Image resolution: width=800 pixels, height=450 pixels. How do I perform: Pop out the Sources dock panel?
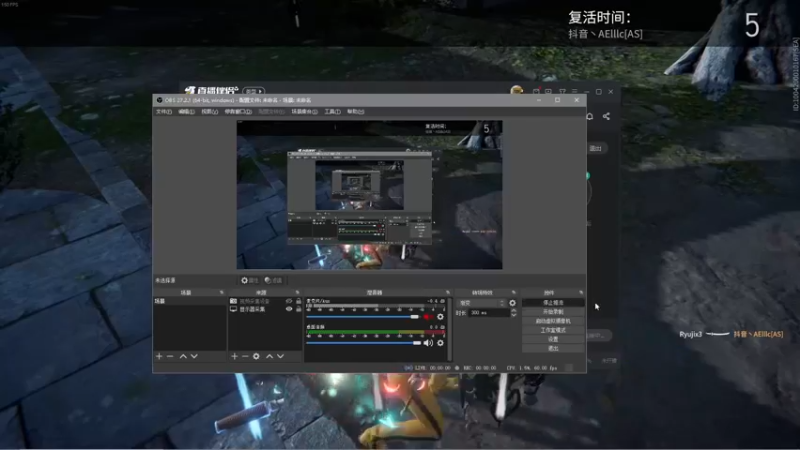297,292
